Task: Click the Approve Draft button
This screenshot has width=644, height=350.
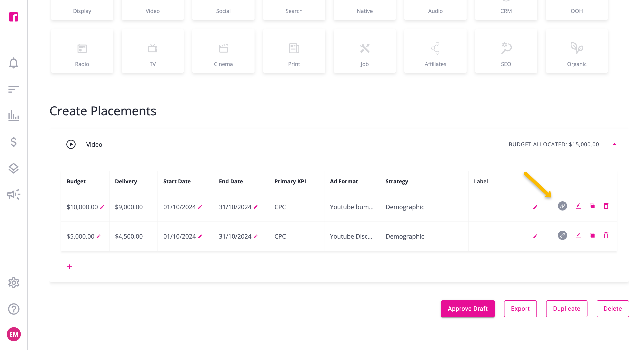Action: coord(468,309)
